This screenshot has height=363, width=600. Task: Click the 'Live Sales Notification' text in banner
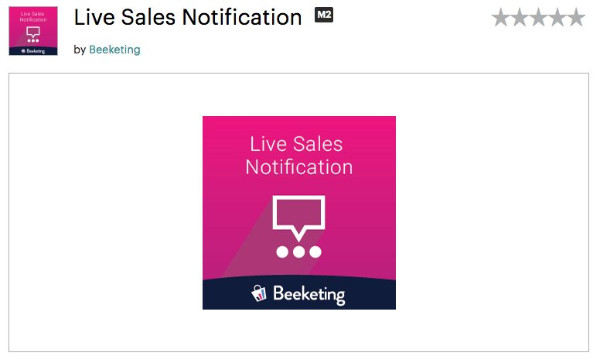298,155
